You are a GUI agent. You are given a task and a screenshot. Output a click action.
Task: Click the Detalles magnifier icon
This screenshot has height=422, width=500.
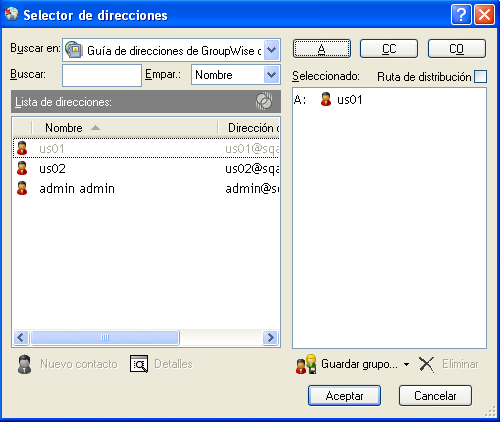[x=139, y=364]
